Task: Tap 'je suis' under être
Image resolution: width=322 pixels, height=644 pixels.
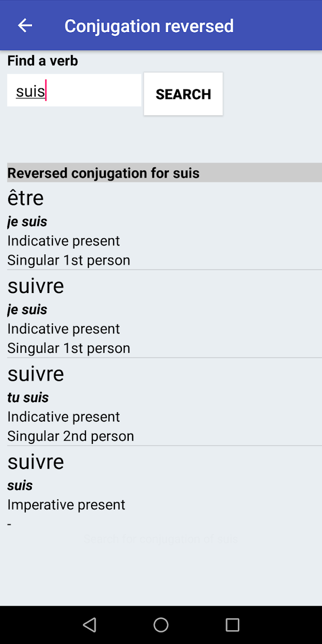Action: [x=27, y=222]
